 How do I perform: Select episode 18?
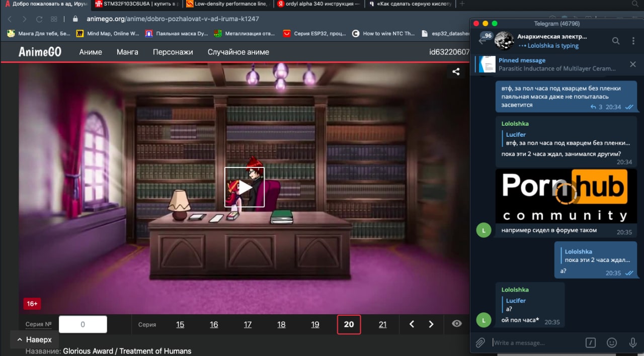point(281,325)
